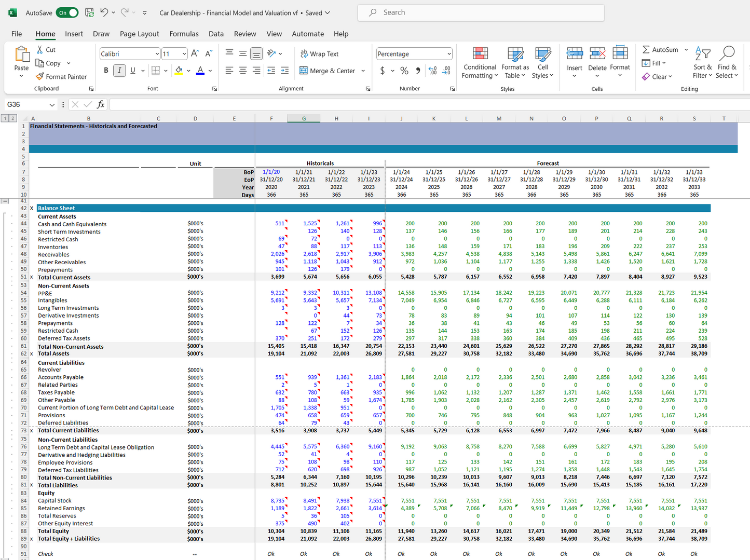
Task: Switch to the Page Layout tab
Action: point(139,34)
